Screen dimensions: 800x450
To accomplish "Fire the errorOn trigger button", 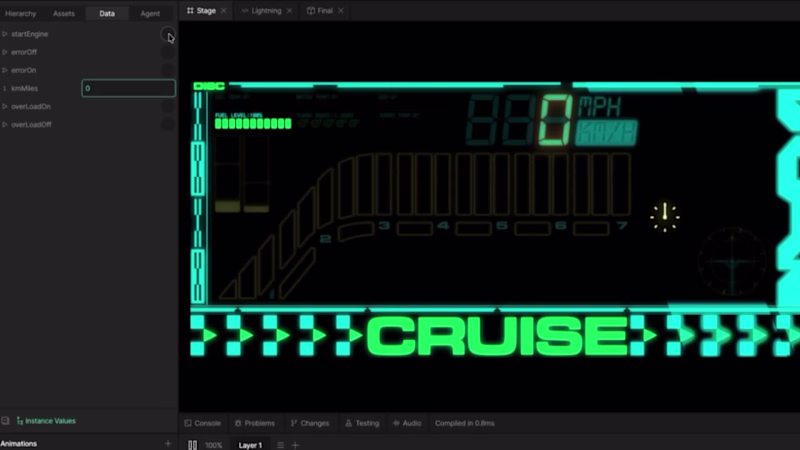I will click(167, 70).
